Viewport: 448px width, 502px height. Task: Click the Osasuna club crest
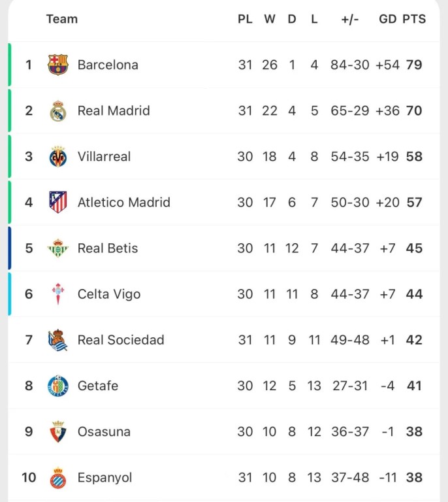[58, 431]
